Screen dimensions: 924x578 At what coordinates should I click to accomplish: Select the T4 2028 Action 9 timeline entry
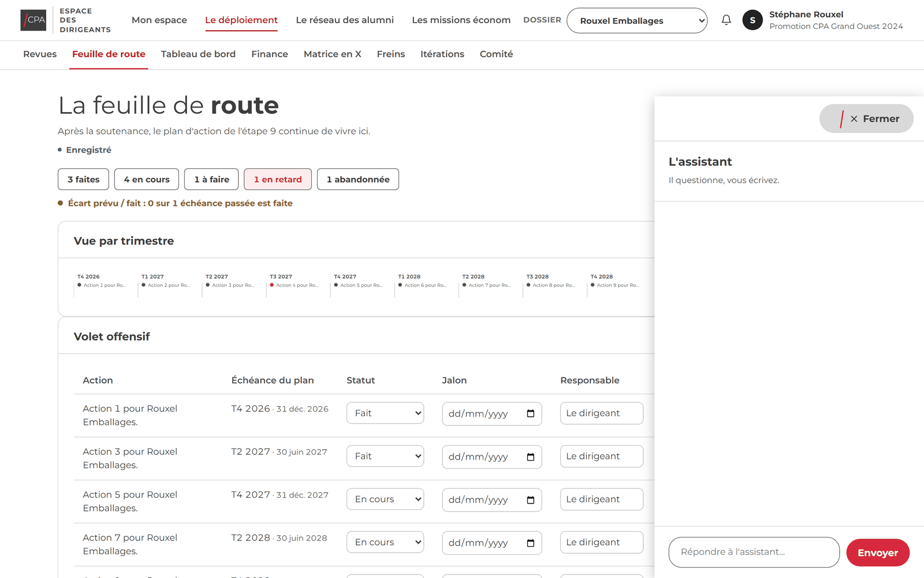pyautogui.click(x=614, y=286)
